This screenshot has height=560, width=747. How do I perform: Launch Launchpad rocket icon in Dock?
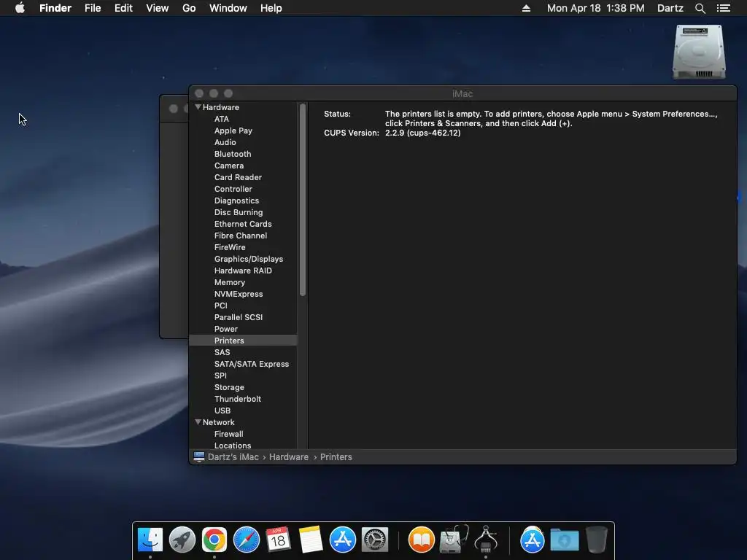182,540
